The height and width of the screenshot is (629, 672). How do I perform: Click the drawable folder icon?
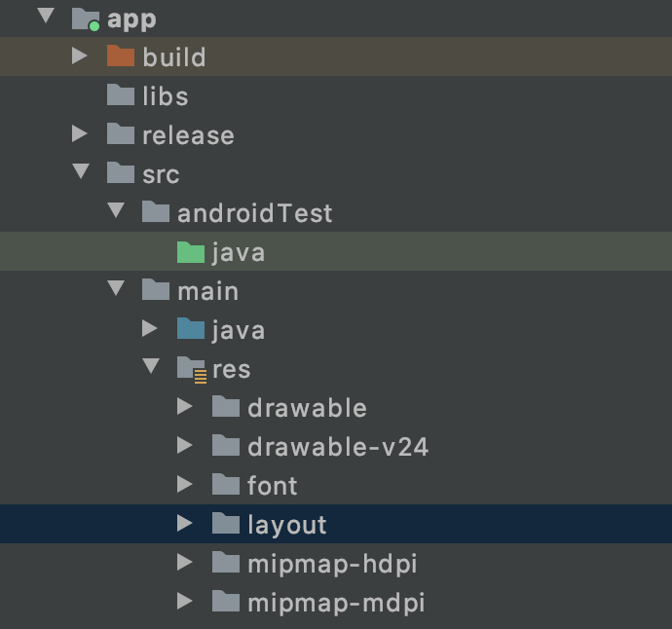click(x=226, y=407)
